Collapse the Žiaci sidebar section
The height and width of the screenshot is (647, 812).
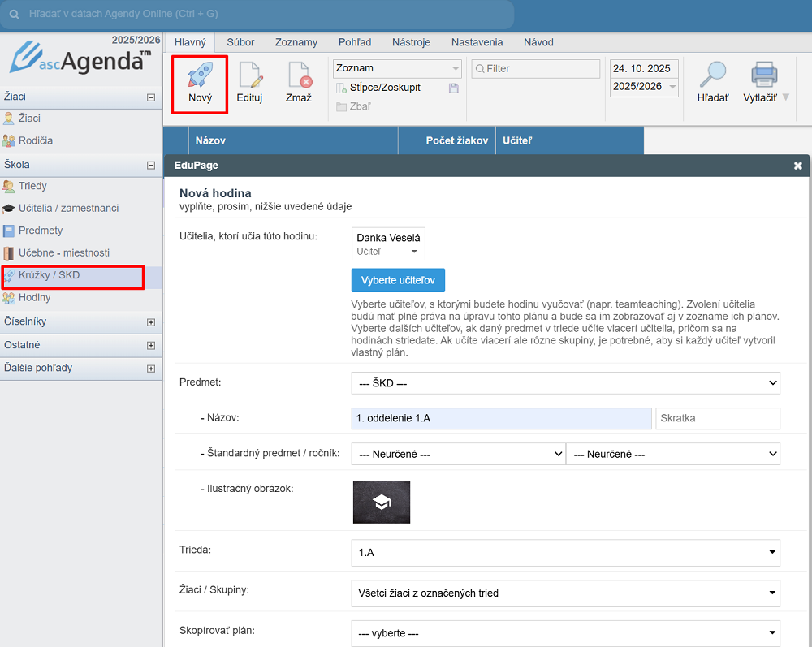(150, 97)
